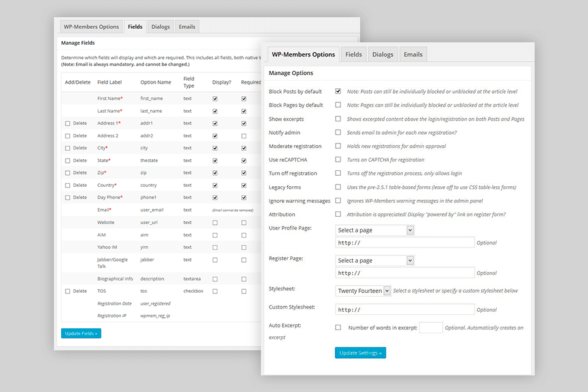Toggle Display checkbox for First Name
The width and height of the screenshot is (588, 392).
(x=215, y=99)
